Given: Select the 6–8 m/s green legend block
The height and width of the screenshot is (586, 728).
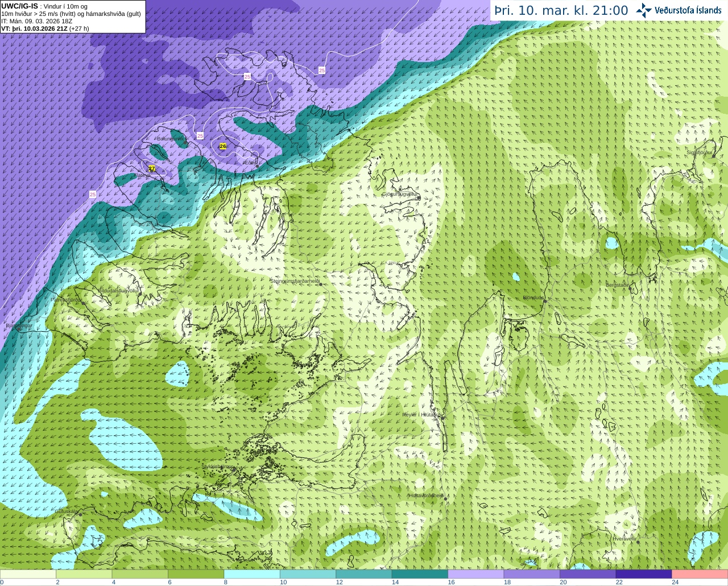Looking at the screenshot, I should pos(196,574).
